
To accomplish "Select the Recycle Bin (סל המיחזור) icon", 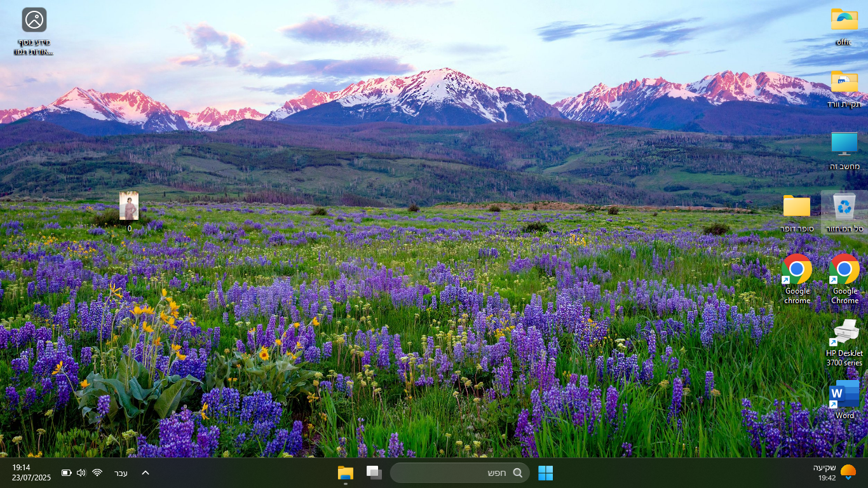I will pos(844,208).
